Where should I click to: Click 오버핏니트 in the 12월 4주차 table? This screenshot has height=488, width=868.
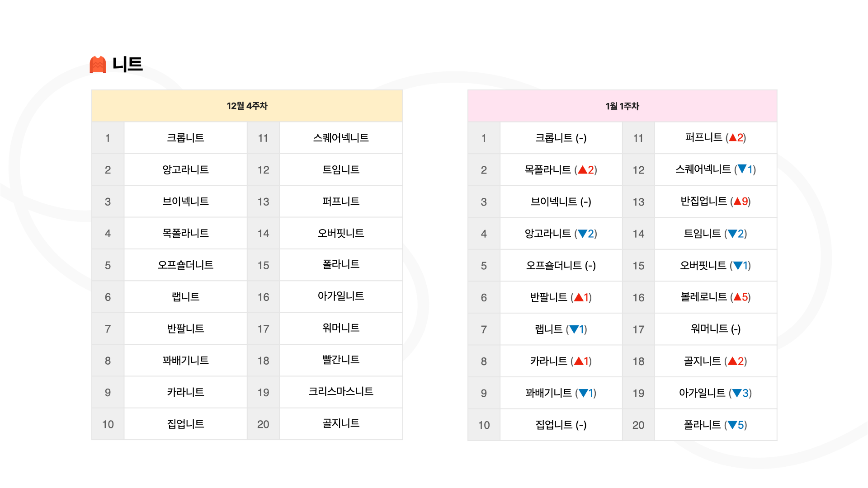click(x=341, y=233)
